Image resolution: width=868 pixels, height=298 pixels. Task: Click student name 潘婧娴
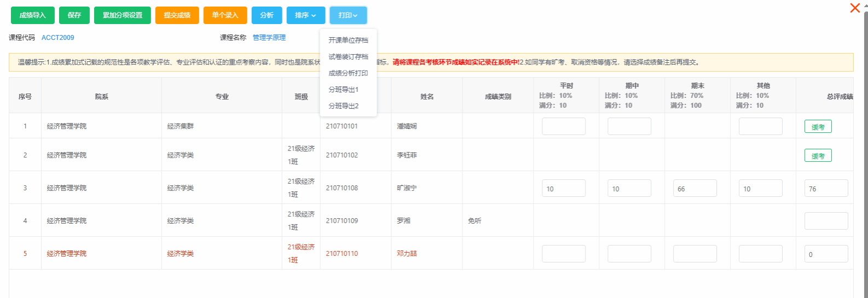click(407, 126)
